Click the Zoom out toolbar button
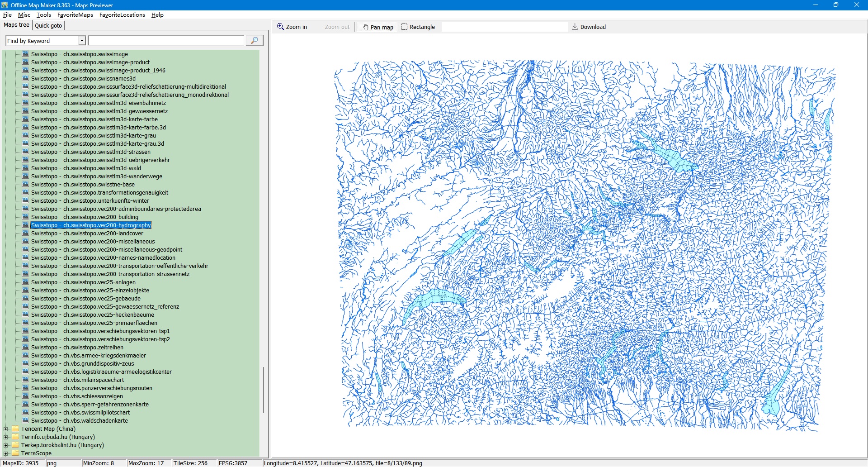Viewport: 868px width, 467px height. [x=337, y=27]
